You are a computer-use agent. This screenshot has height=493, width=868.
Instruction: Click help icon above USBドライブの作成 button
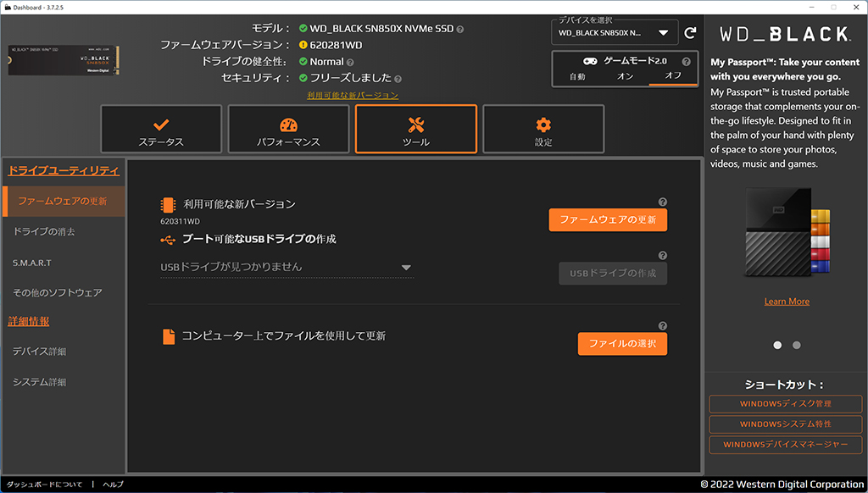coord(663,256)
